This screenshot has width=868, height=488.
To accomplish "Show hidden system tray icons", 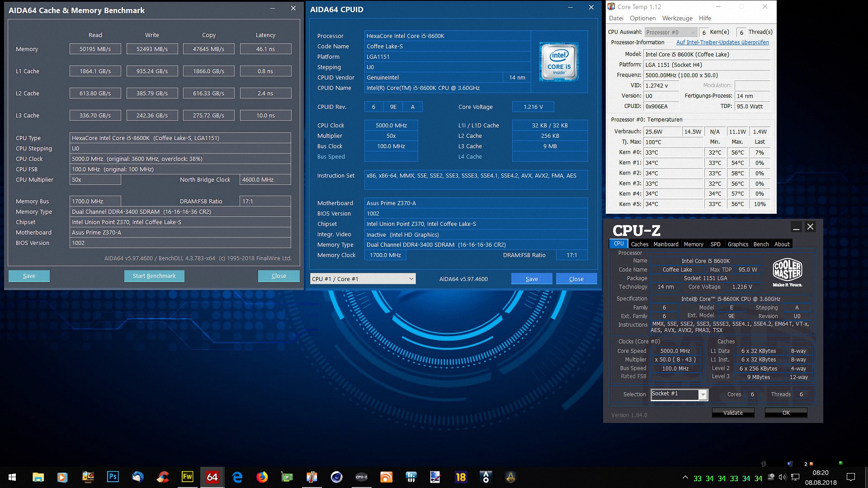I will pos(685,478).
